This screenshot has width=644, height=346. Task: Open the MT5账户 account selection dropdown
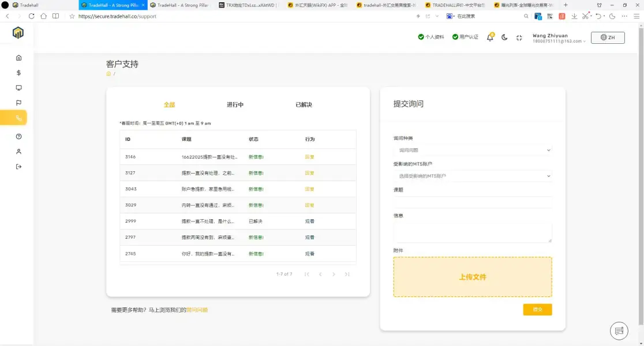coord(472,176)
